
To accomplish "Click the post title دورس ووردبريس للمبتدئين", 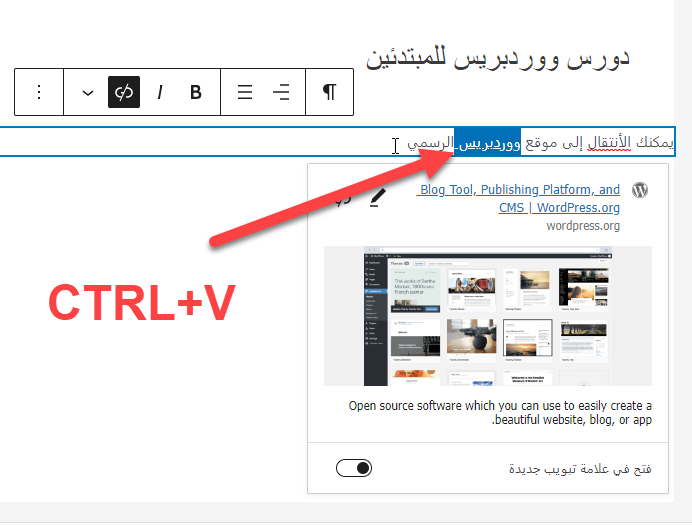I will click(x=497, y=58).
